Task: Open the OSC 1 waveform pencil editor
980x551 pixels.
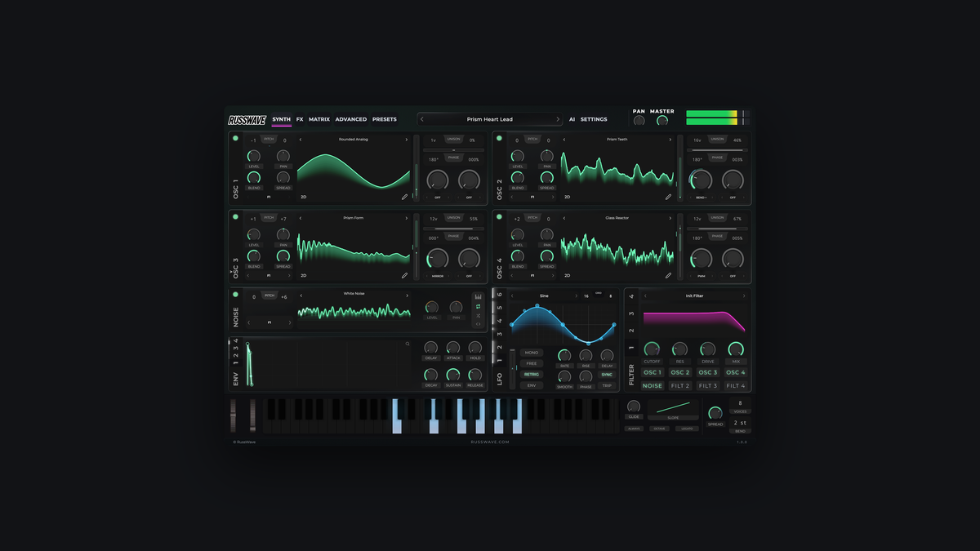Action: click(x=404, y=197)
